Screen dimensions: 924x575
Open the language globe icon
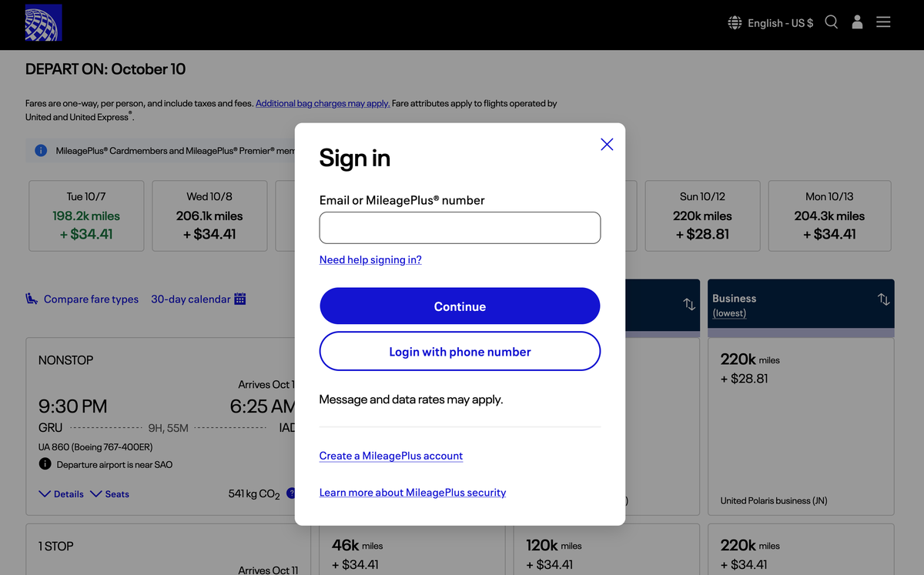tap(735, 22)
